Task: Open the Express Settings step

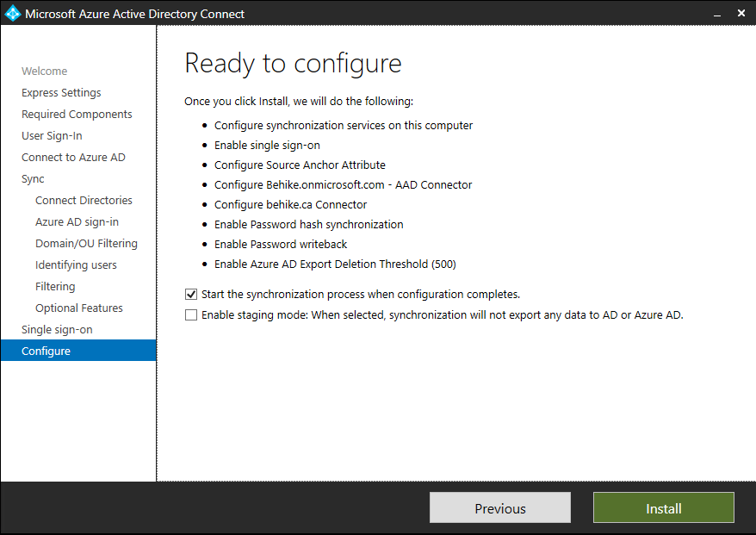Action: (x=61, y=93)
